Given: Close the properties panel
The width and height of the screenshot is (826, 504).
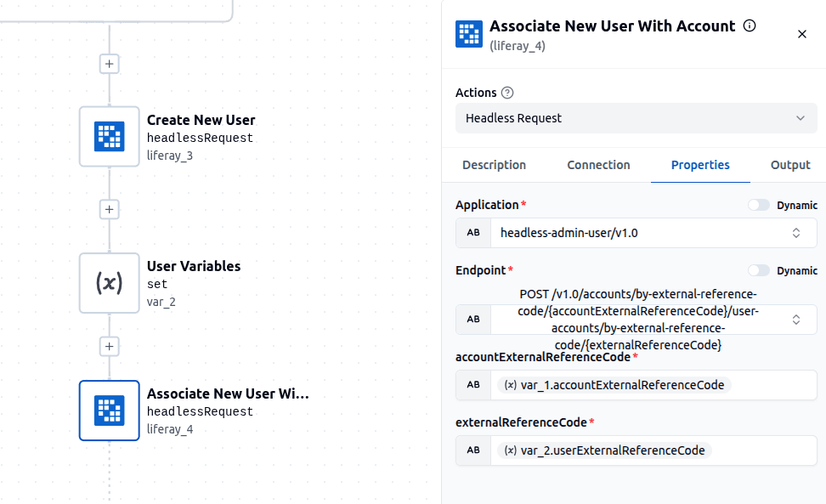Looking at the screenshot, I should pos(801,34).
